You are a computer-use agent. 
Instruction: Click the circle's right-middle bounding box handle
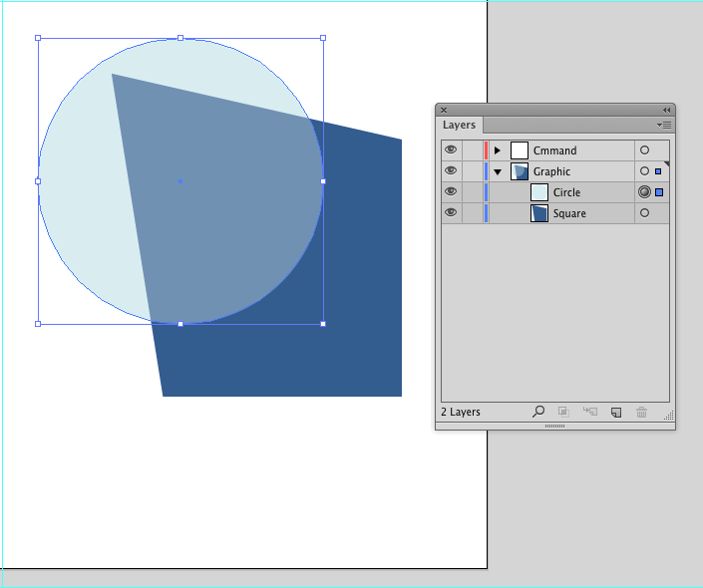tap(323, 181)
